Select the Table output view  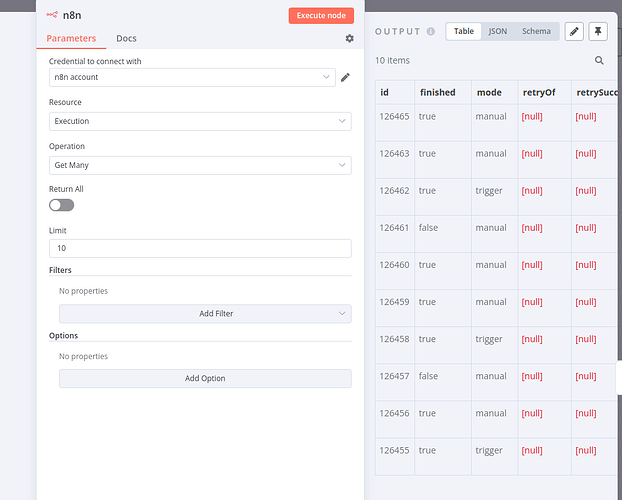click(x=464, y=31)
